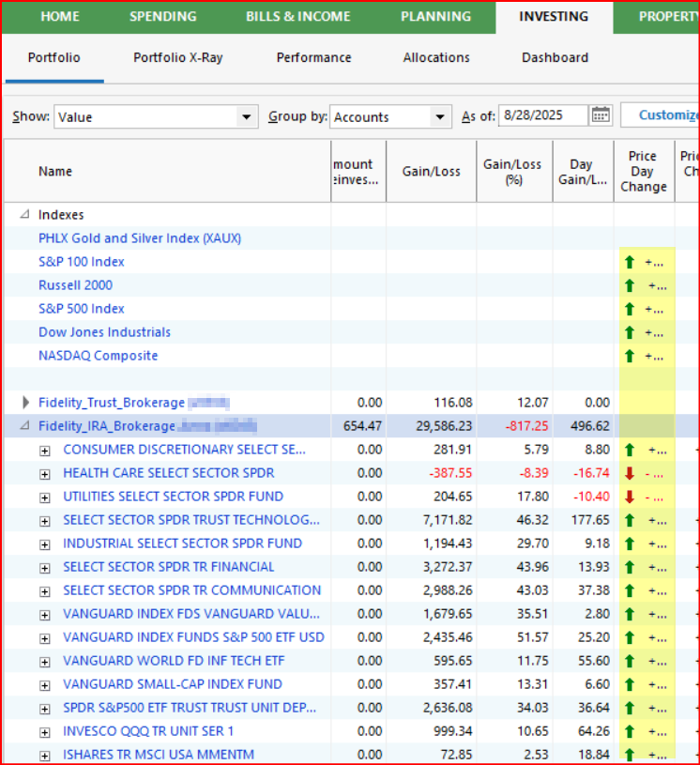Image resolution: width=700 pixels, height=765 pixels.
Task: Click green up arrow for Consumer Discretionary row
Action: 630,450
